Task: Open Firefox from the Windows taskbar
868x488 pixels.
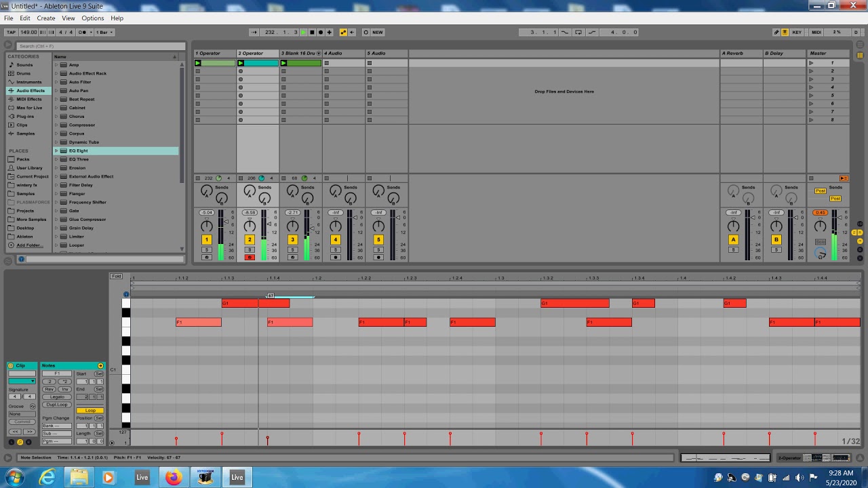Action: tap(174, 477)
